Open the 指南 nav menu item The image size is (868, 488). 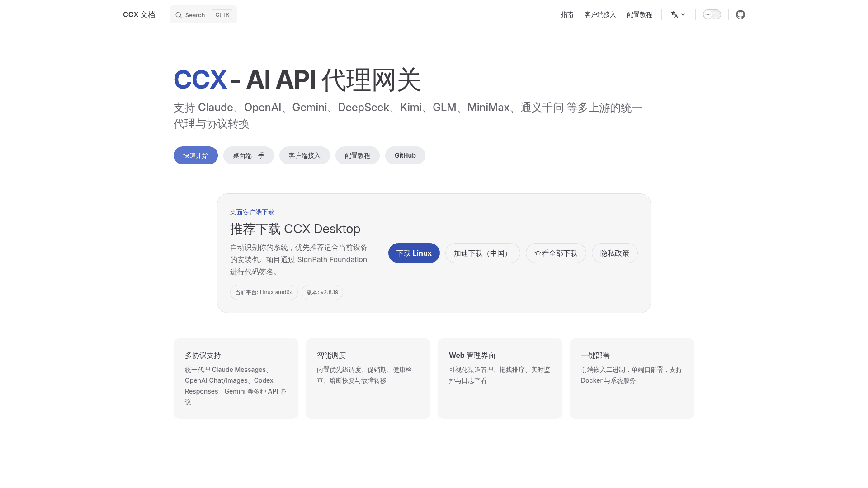click(567, 14)
